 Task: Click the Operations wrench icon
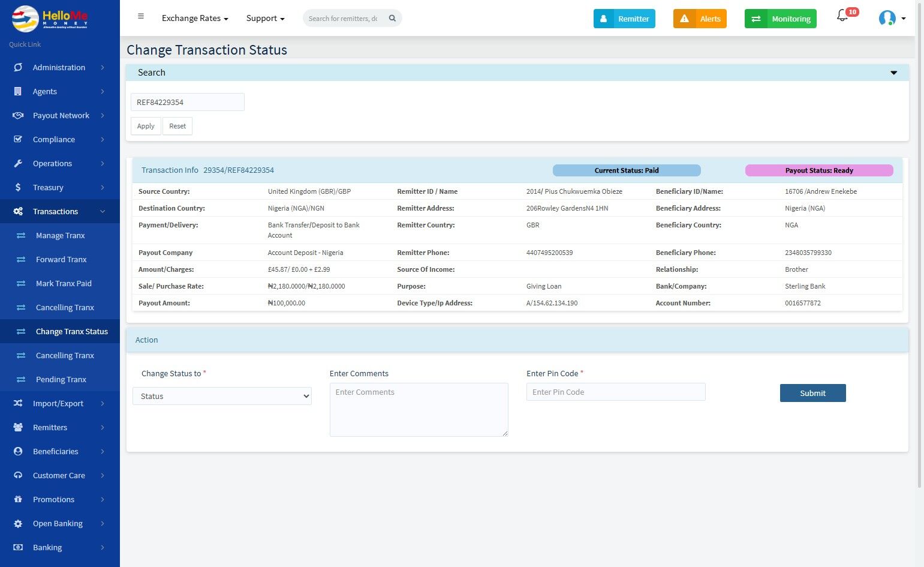pos(18,163)
